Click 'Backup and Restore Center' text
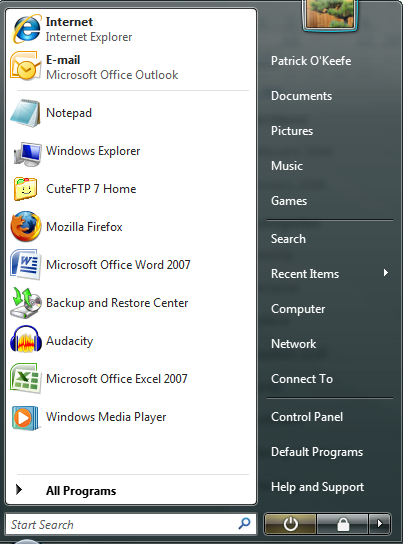The height and width of the screenshot is (544, 403). point(117,303)
